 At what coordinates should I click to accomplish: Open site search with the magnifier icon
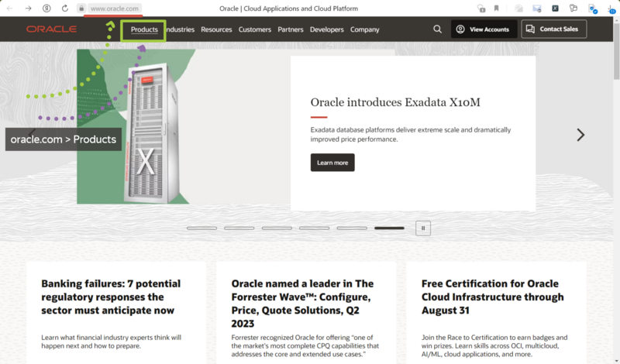coord(437,29)
